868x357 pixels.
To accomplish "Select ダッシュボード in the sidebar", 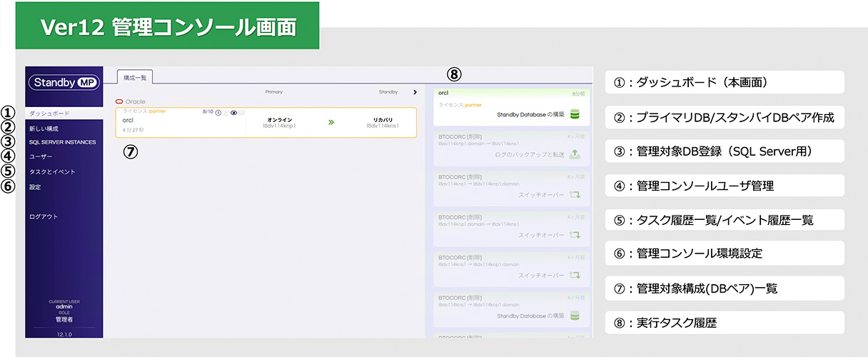I will click(x=49, y=114).
